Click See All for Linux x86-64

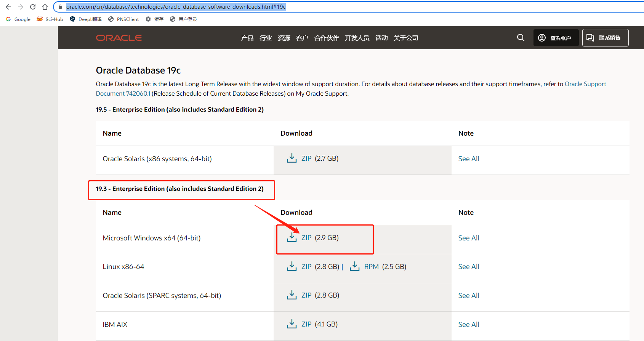click(x=469, y=267)
